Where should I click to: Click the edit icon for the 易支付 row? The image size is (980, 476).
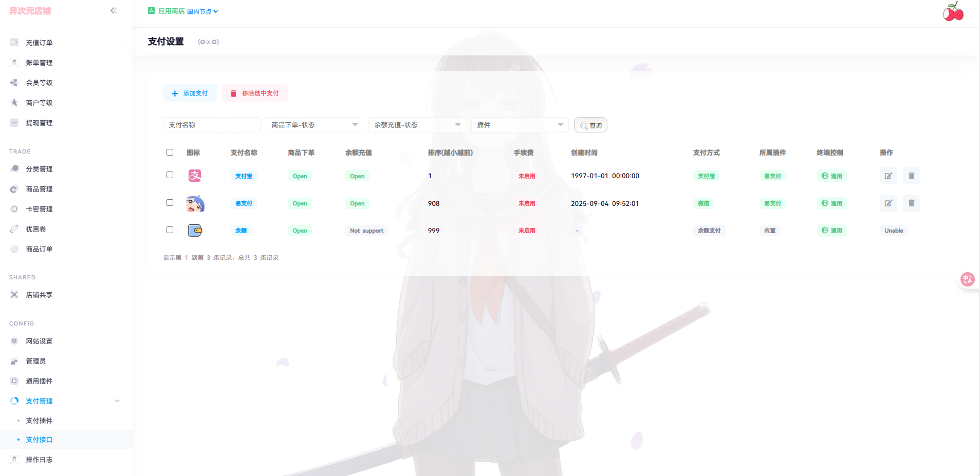[888, 203]
